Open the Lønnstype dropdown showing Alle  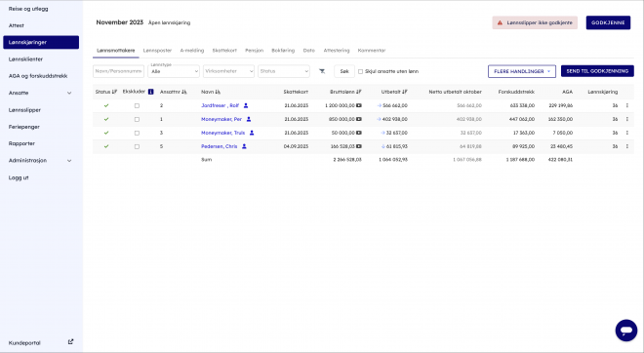click(x=174, y=71)
